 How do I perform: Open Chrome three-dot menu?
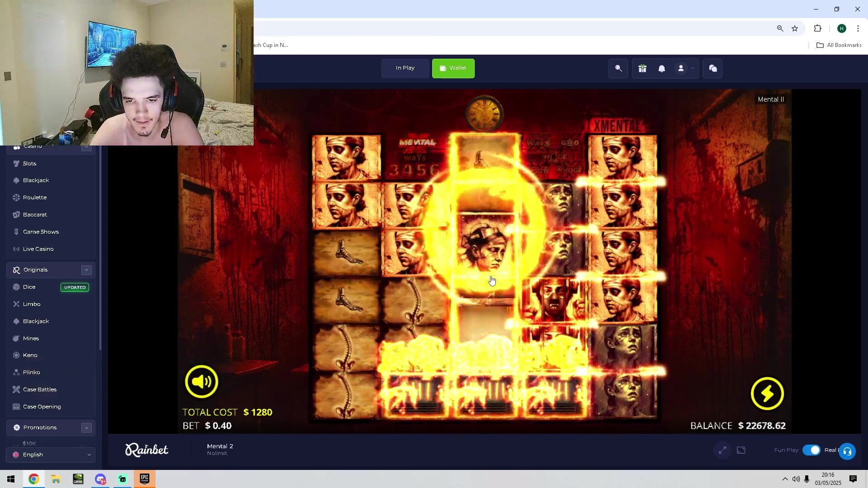pyautogui.click(x=858, y=28)
